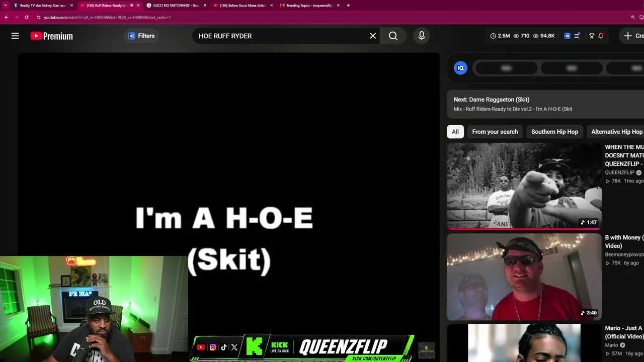Viewport: 644px width, 362px height.
Task: Go forward in browser history
Action: click(x=16, y=17)
